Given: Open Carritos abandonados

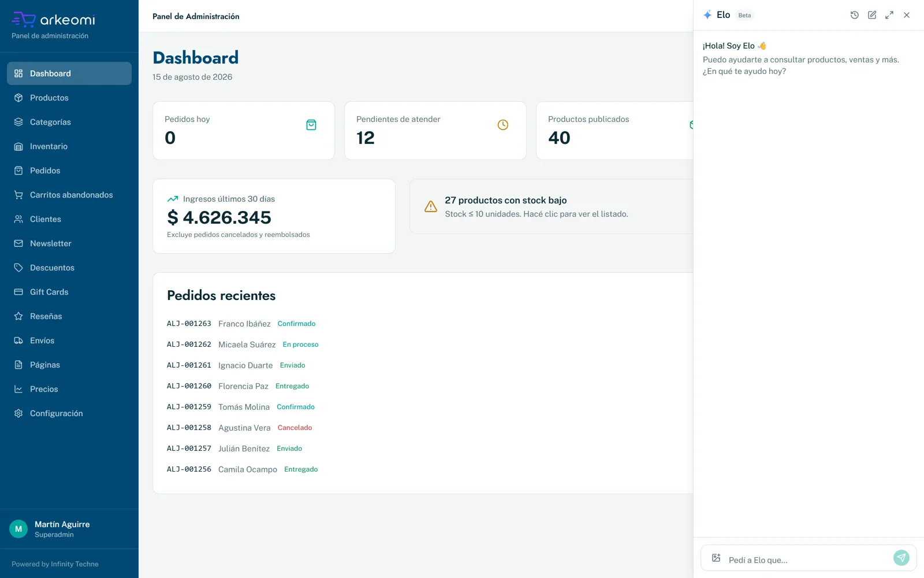Looking at the screenshot, I should click(x=69, y=195).
